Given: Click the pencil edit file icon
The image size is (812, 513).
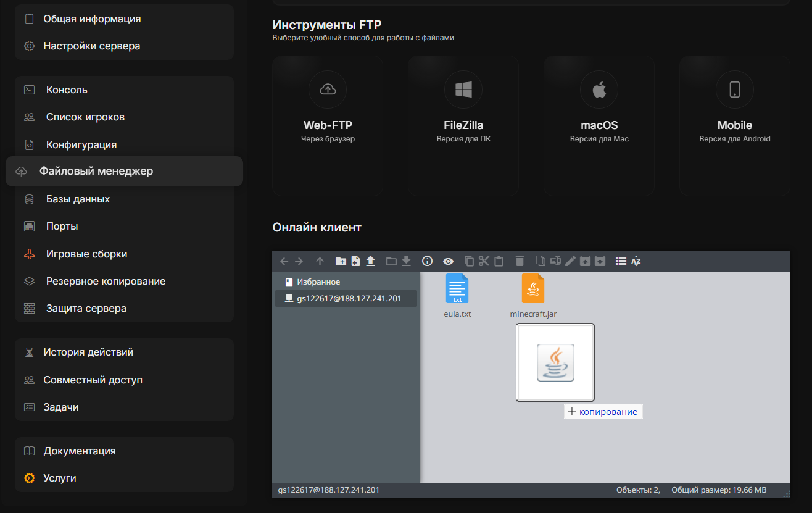Looking at the screenshot, I should click(570, 261).
